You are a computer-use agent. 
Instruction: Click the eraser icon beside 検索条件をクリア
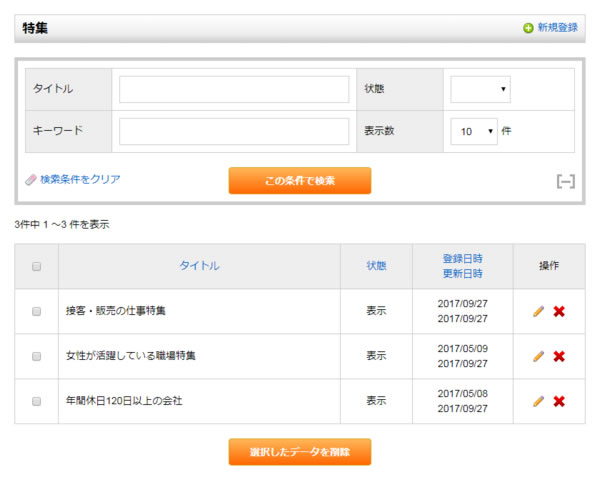click(30, 180)
